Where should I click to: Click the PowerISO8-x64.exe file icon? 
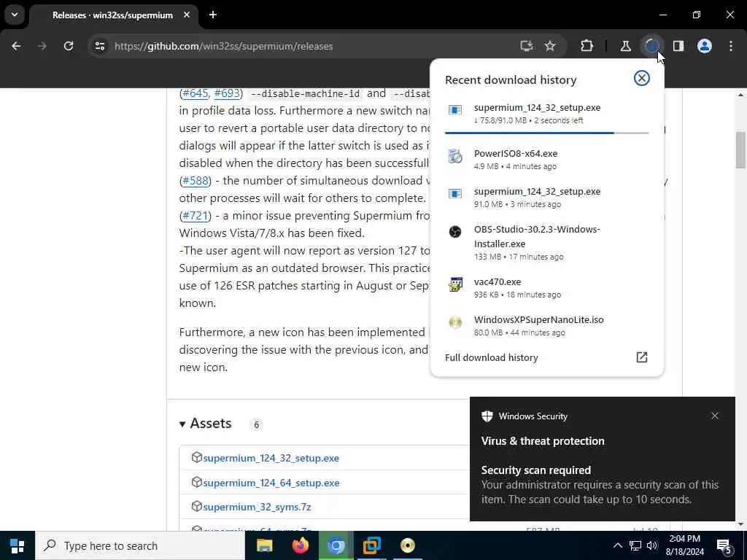tap(455, 156)
